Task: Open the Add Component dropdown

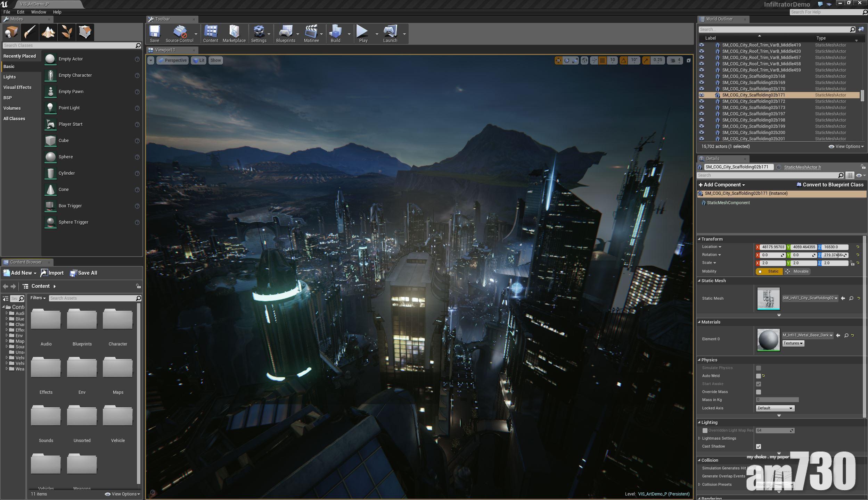Action: tap(722, 185)
